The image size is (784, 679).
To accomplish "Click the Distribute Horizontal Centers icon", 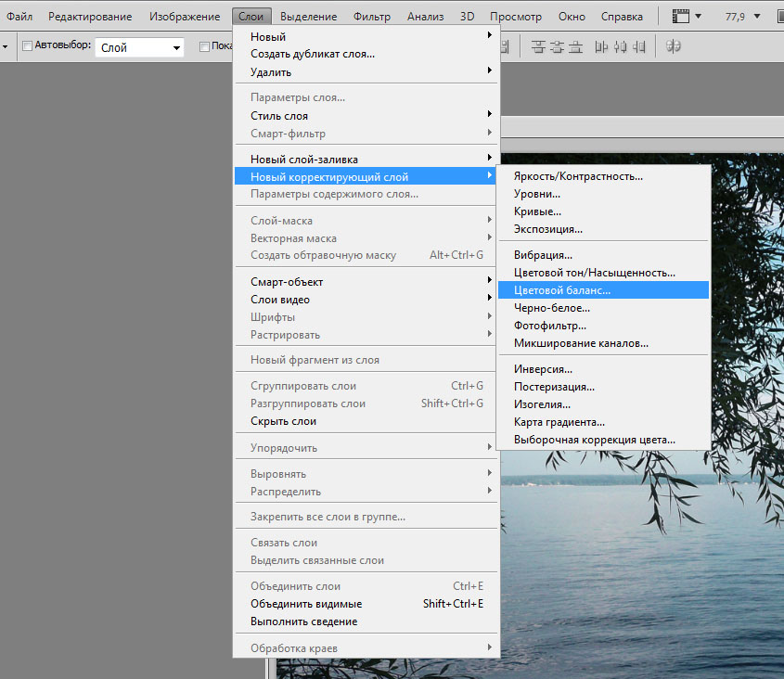I will pos(620,47).
